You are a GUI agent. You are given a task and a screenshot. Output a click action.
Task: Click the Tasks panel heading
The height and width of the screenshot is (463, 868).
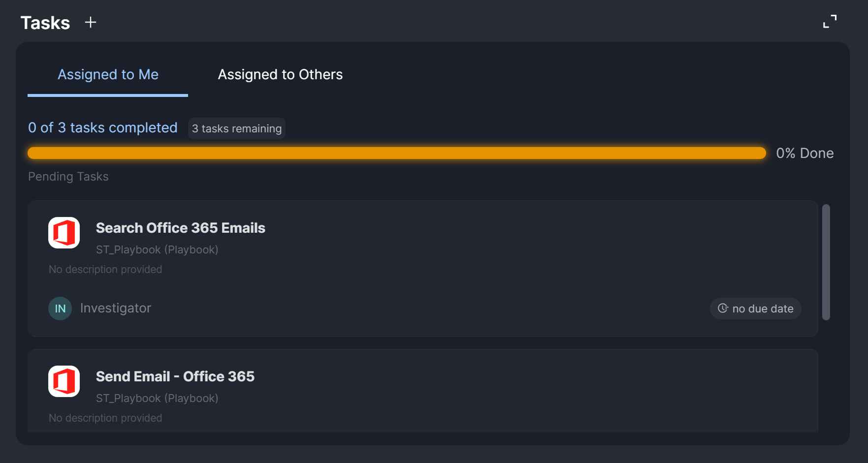pyautogui.click(x=44, y=22)
